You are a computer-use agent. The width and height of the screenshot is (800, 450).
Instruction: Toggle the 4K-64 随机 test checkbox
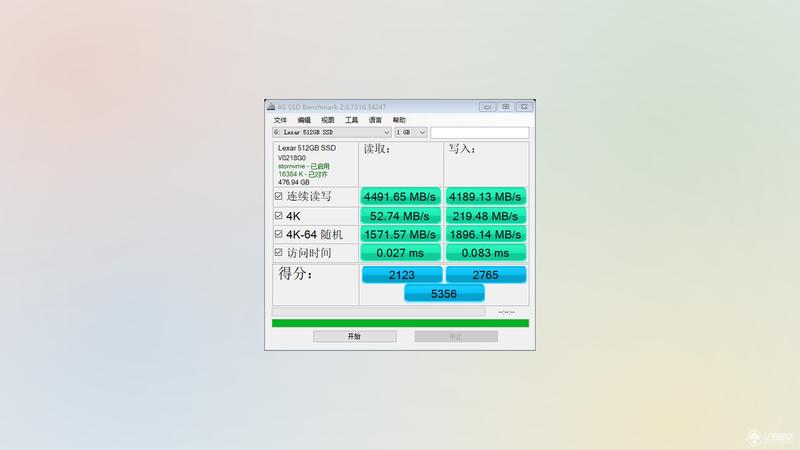(279, 234)
